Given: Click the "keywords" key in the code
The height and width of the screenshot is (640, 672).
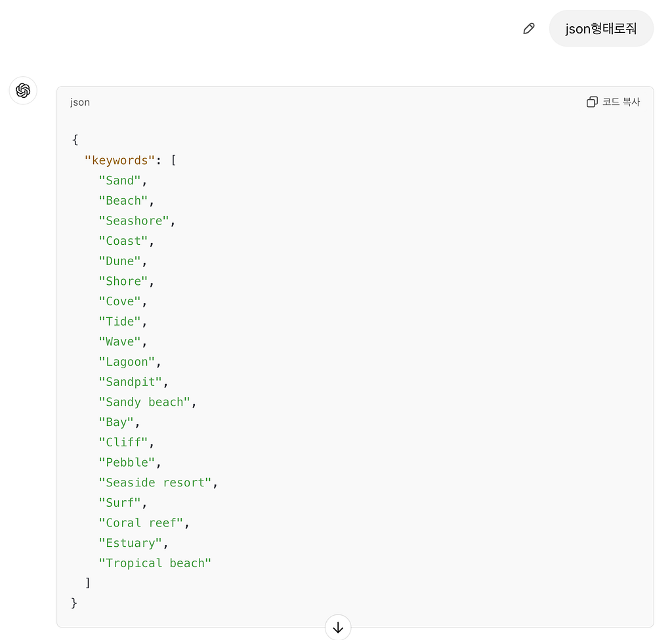Looking at the screenshot, I should coord(119,160).
